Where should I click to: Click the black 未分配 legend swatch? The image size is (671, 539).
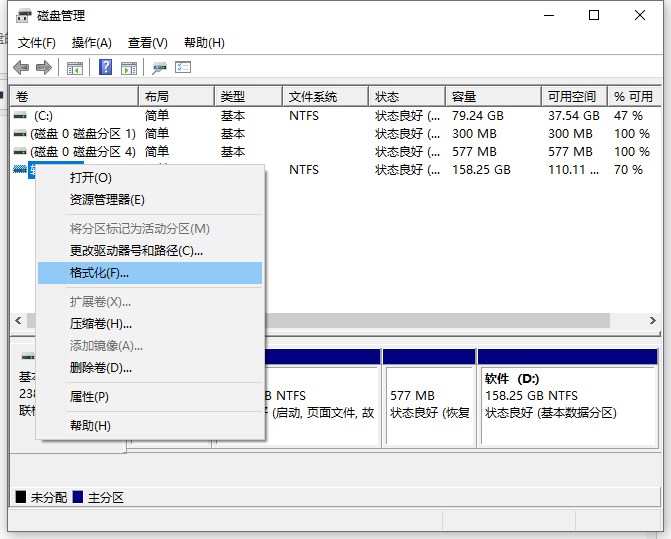21,497
